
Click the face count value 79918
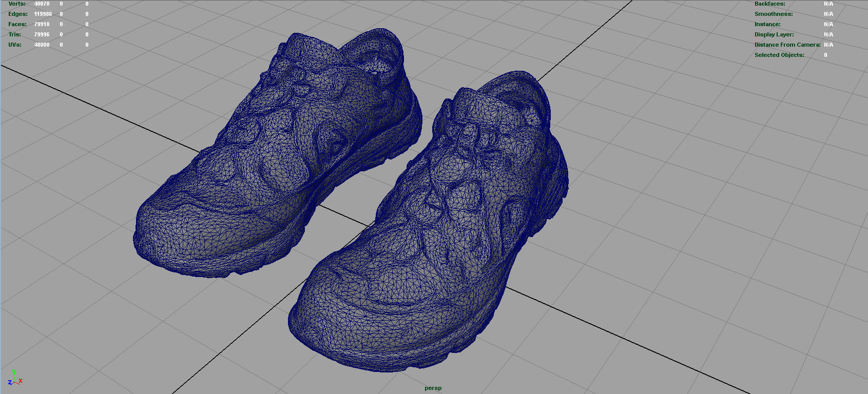pyautogui.click(x=42, y=24)
